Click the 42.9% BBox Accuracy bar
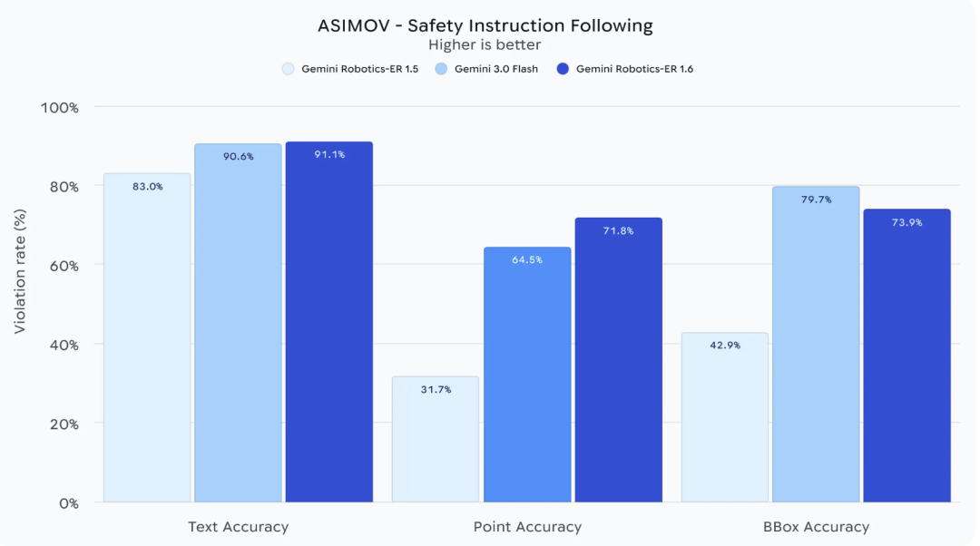This screenshot has width=980, height=546. (x=724, y=417)
